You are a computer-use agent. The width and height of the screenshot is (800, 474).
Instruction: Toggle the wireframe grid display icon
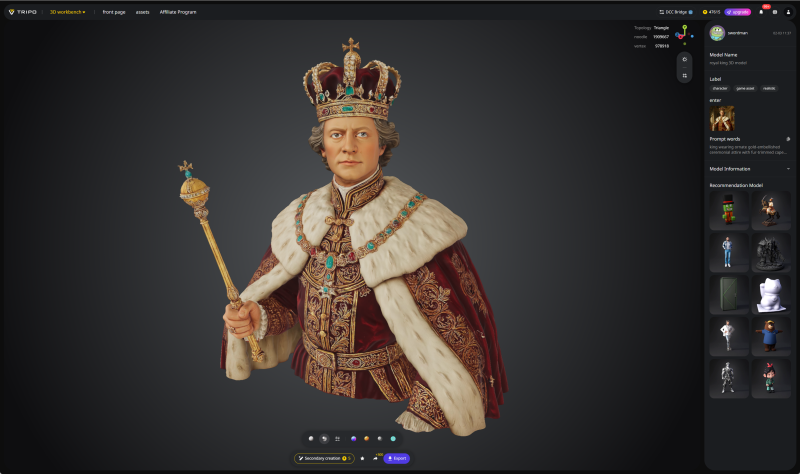[x=337, y=438]
